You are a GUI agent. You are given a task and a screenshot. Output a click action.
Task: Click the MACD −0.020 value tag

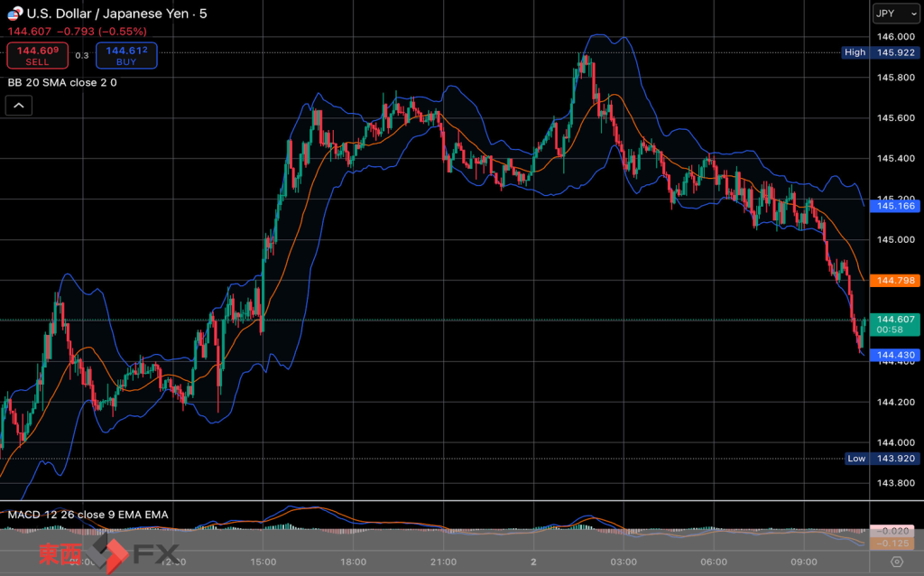[x=892, y=531]
